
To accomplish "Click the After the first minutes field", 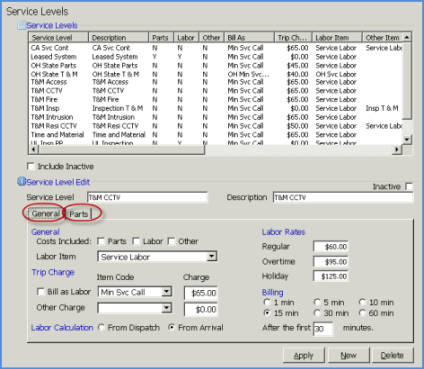I will coord(323,329).
